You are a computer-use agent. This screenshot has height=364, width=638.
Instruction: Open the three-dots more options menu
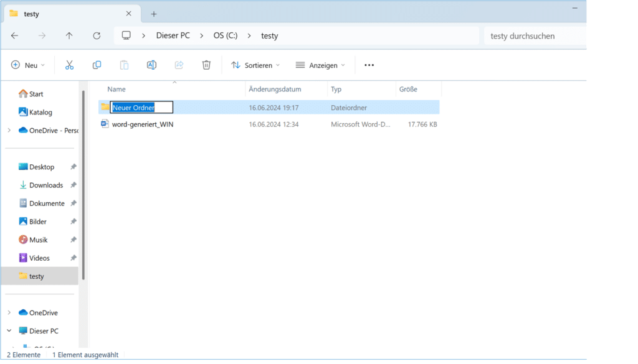369,65
